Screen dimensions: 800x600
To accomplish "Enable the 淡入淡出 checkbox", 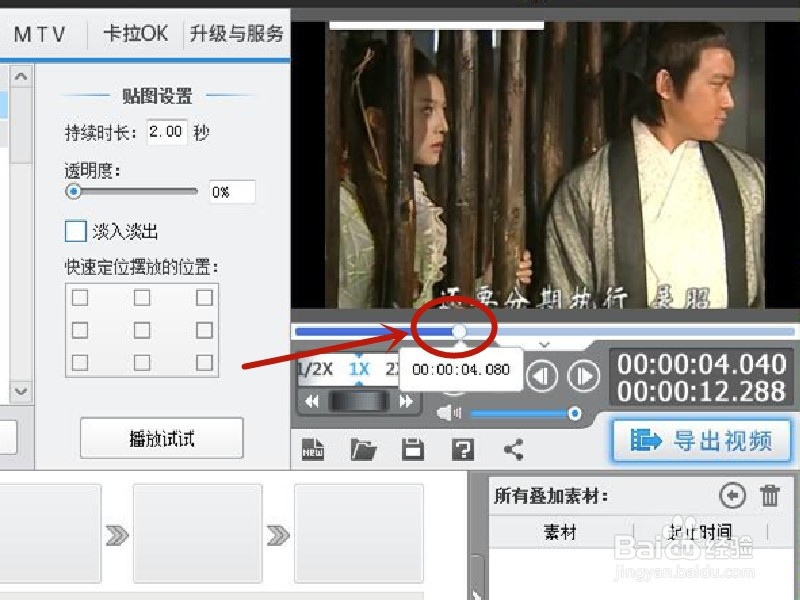I will tap(76, 231).
